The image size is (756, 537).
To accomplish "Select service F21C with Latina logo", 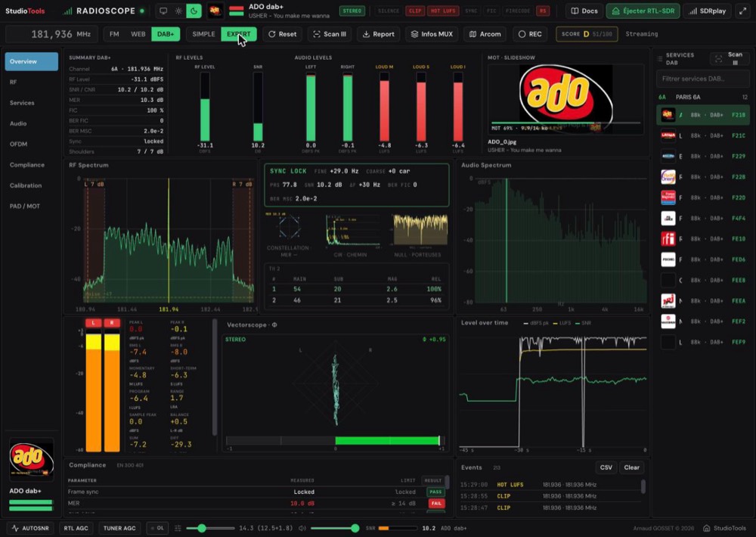I will click(x=703, y=135).
